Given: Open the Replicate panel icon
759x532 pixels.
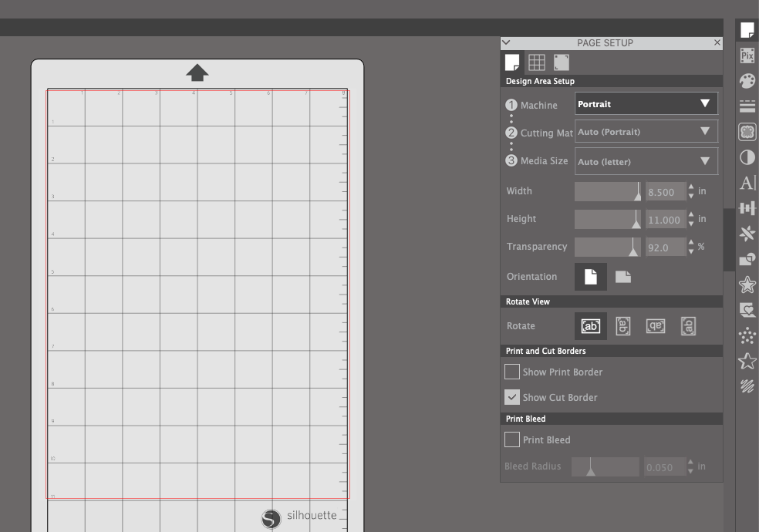Looking at the screenshot, I should (747, 234).
